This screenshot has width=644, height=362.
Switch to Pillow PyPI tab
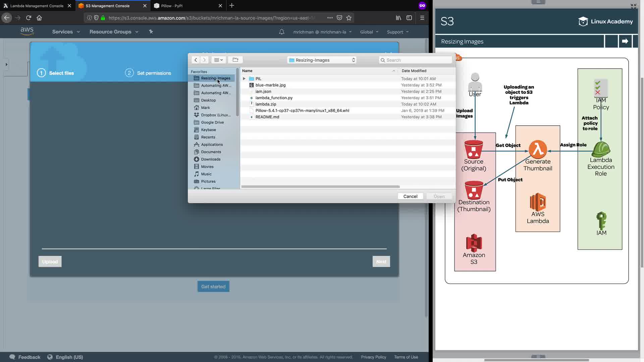[x=172, y=6]
